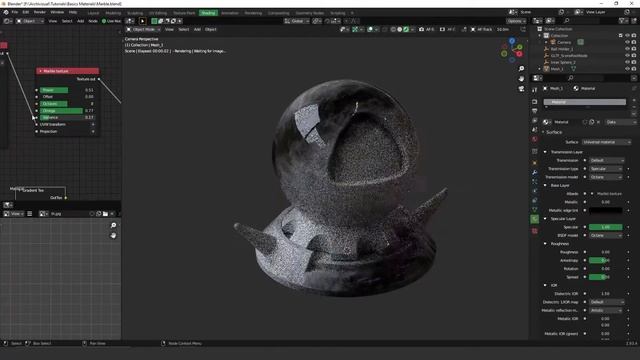This screenshot has height=360, width=640.
Task: Toggle camera view icon in the 3D viewport
Action: click(x=521, y=89)
